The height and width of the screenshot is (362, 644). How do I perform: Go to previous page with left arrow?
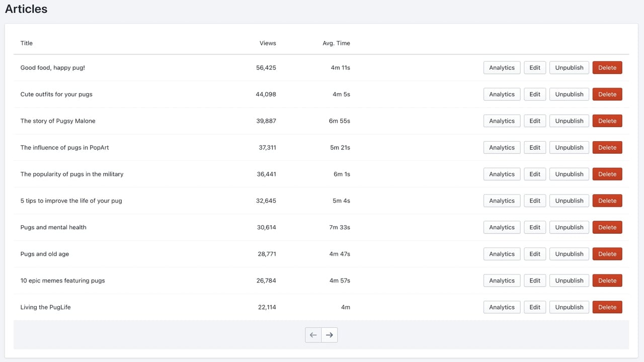pos(313,335)
